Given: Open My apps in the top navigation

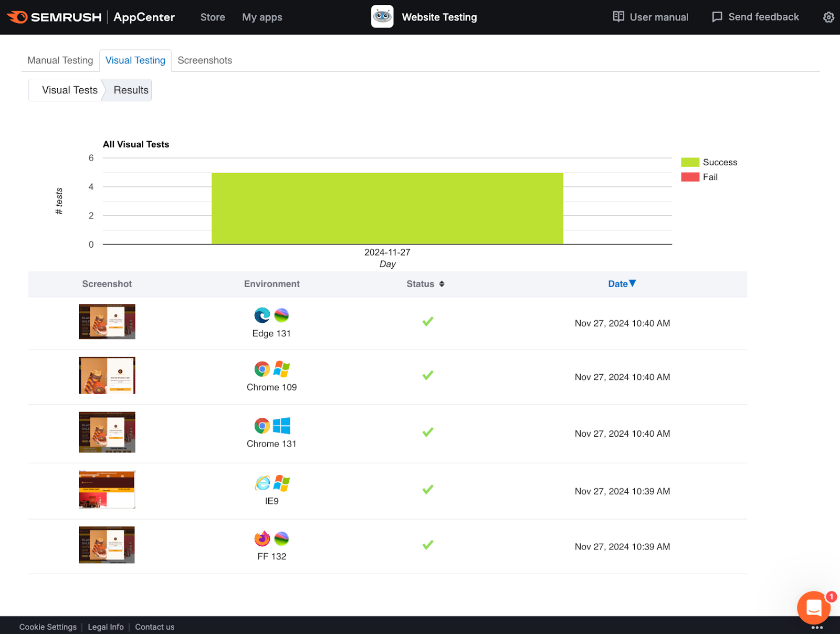Looking at the screenshot, I should pyautogui.click(x=262, y=17).
